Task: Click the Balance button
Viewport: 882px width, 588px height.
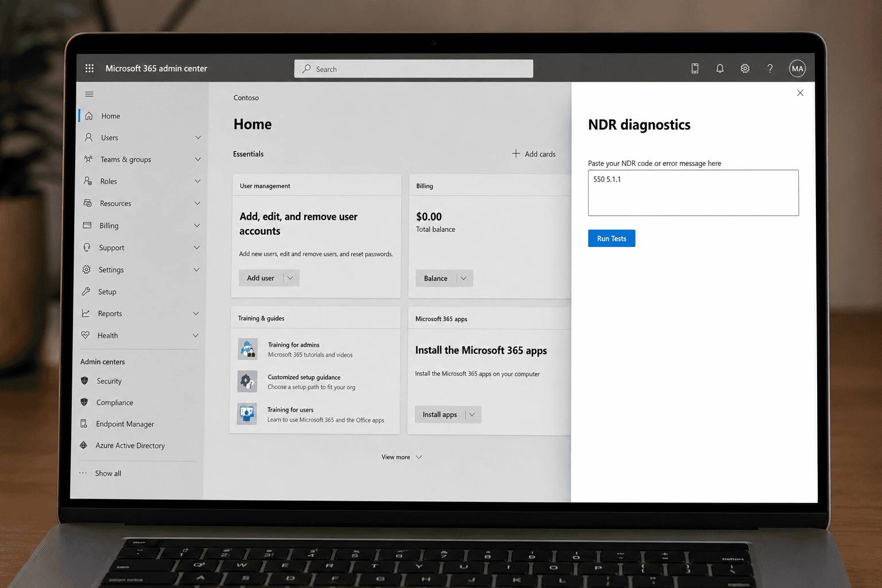Action: (x=436, y=278)
